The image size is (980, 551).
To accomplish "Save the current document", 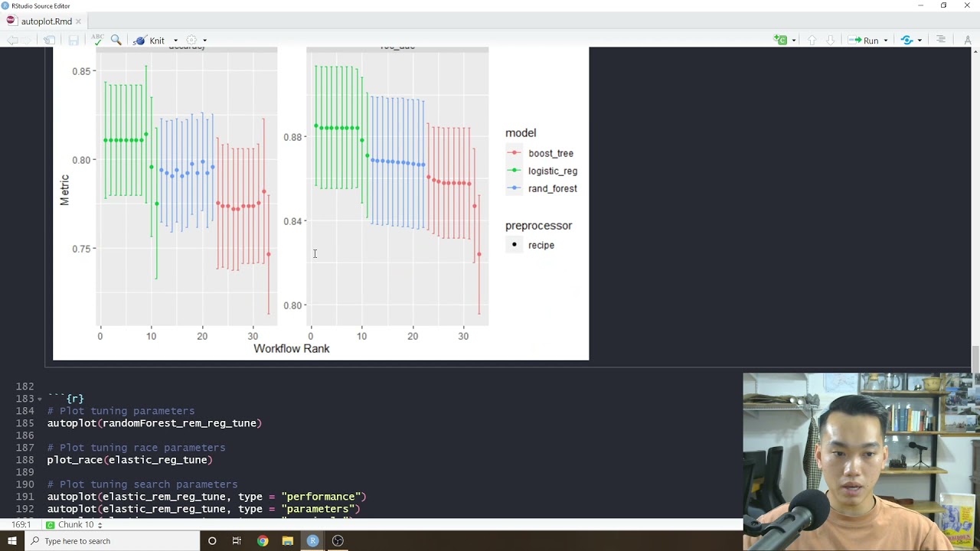I will coord(73,40).
